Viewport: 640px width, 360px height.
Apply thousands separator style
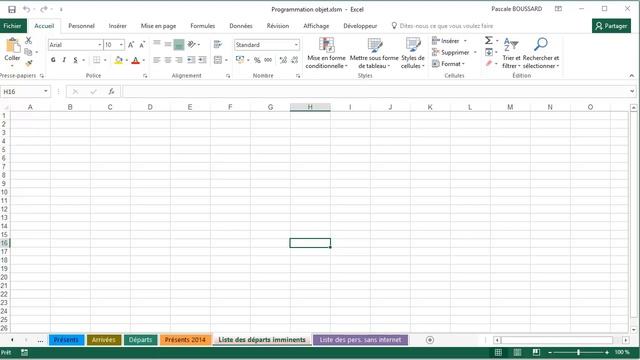268,60
